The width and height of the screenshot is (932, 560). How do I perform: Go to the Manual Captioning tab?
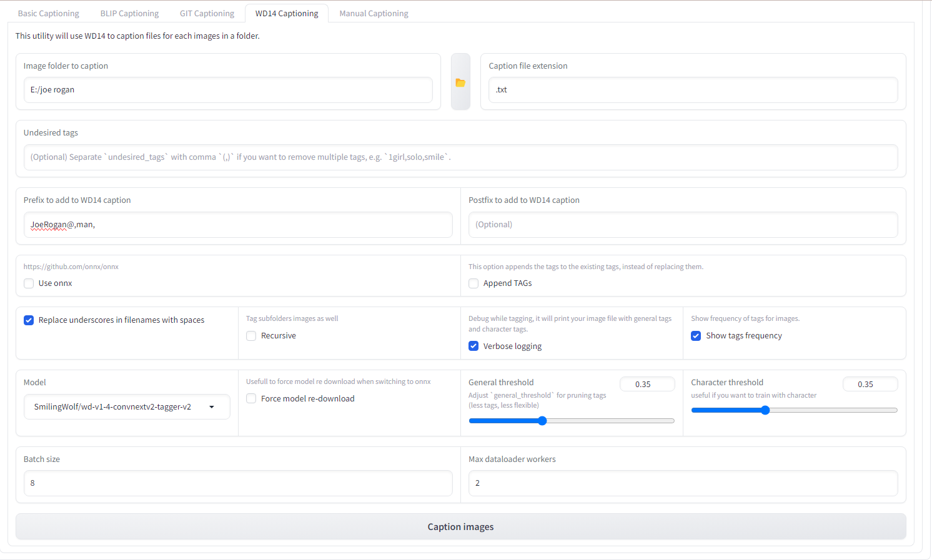pyautogui.click(x=374, y=13)
